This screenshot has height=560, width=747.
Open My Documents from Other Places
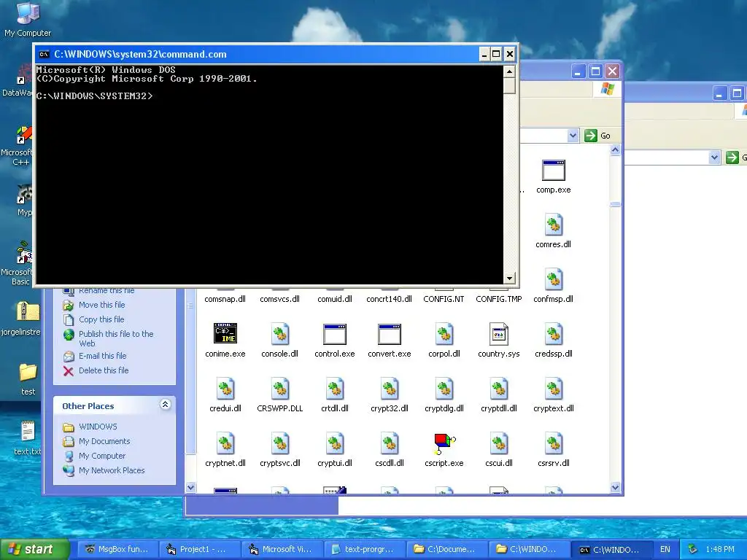coord(104,441)
